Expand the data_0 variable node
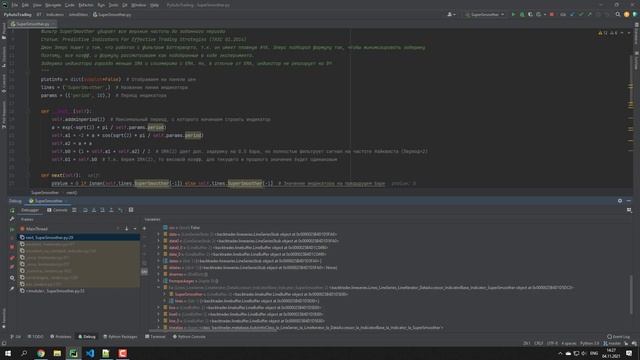This screenshot has width=640, height=360. [x=159, y=254]
